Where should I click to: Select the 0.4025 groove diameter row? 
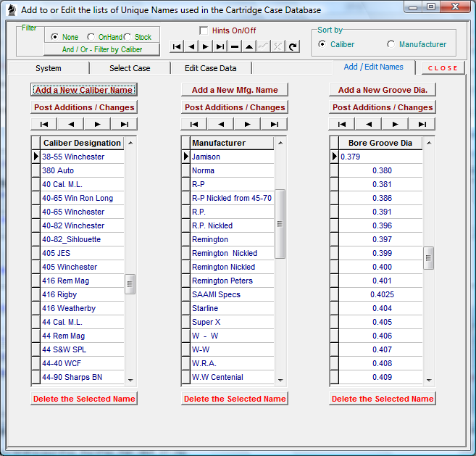[380, 294]
